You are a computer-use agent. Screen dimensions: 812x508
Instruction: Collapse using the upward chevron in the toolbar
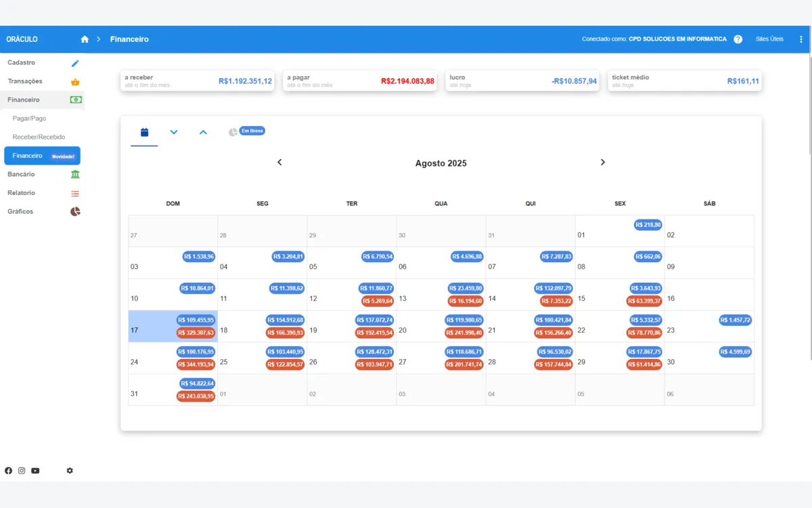coord(203,133)
